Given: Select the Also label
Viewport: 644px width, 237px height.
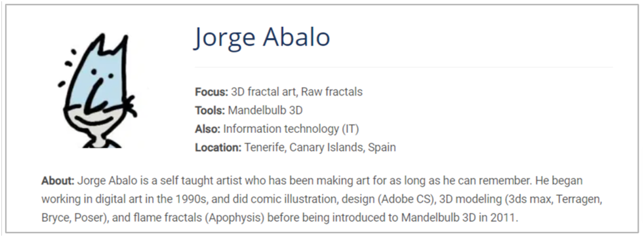Looking at the screenshot, I should tap(208, 129).
